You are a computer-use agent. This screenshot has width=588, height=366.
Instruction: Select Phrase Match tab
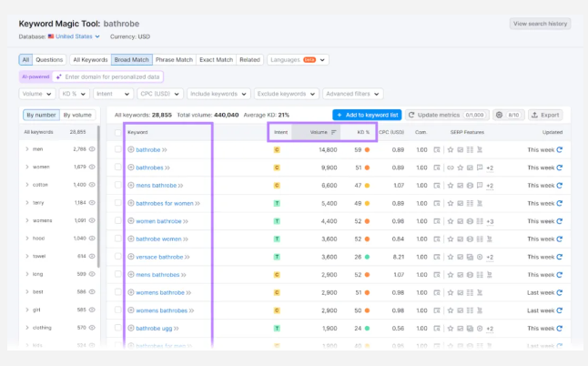tap(174, 59)
